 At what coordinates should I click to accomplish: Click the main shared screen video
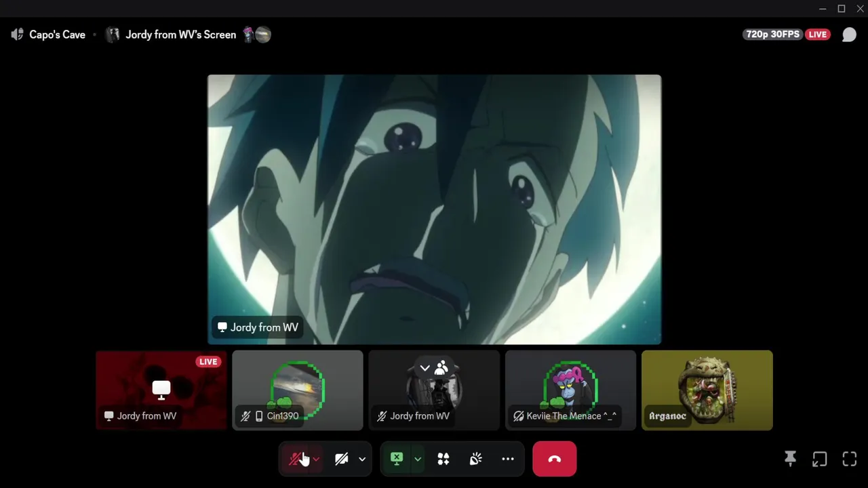point(434,209)
